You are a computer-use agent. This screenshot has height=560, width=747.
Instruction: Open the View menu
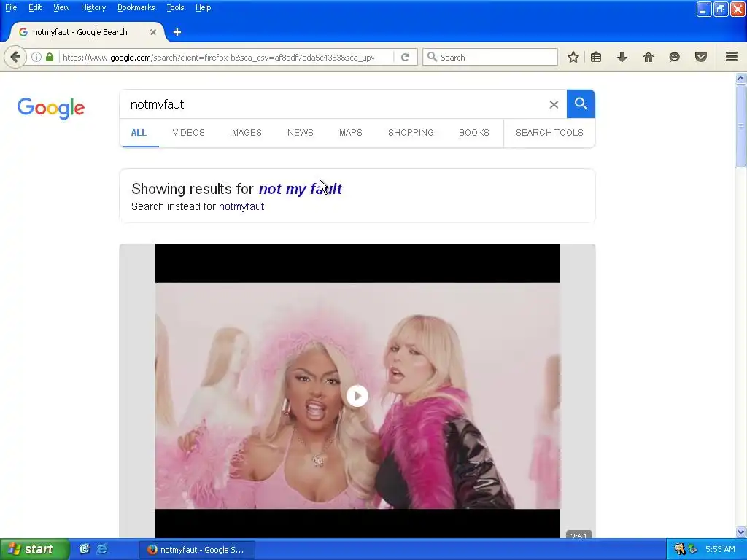click(61, 7)
